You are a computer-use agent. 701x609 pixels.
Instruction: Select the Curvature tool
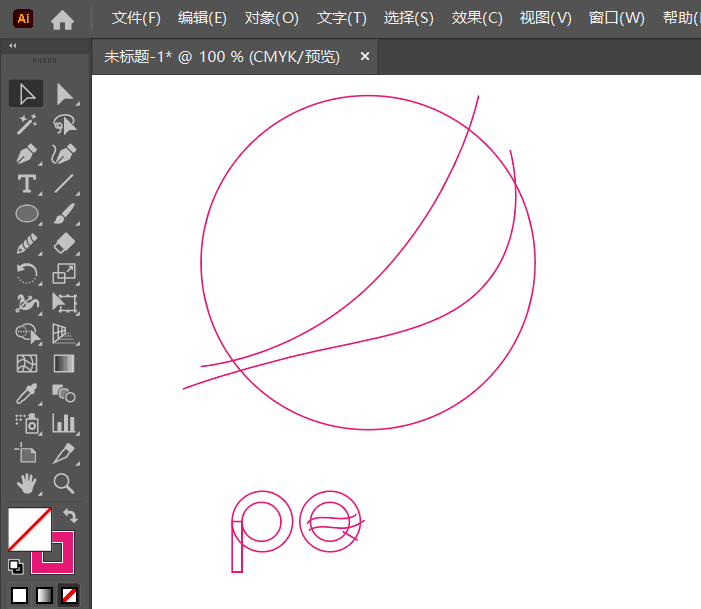point(64,154)
